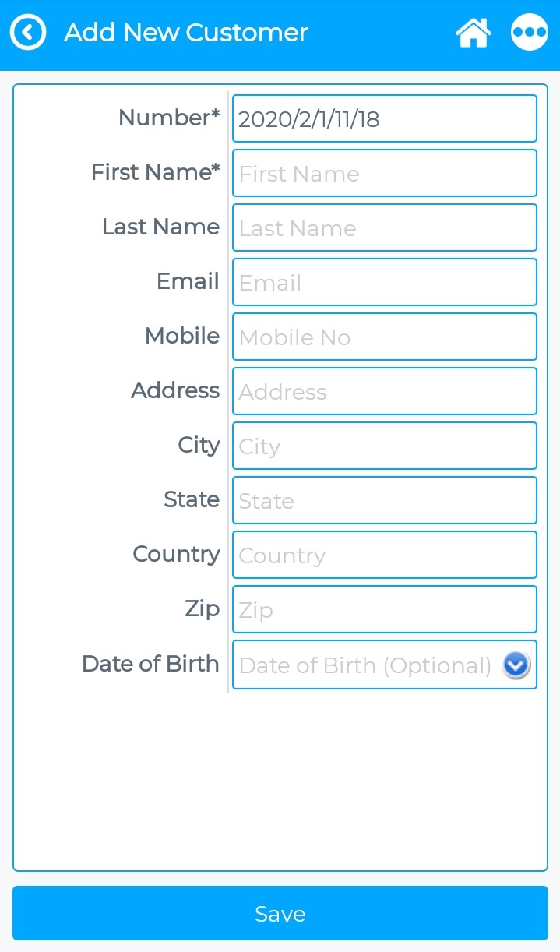Select the City text field
This screenshot has height=952, width=560.
[384, 446]
